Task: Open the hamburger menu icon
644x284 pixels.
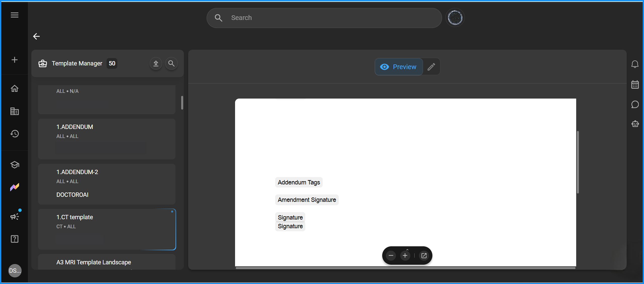Action: [15, 15]
